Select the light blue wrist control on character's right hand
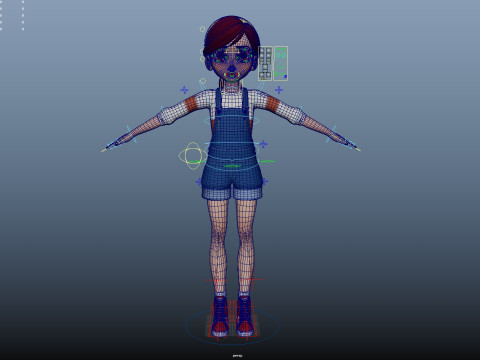Screen dimensions: 480x360 pos(131,134)
